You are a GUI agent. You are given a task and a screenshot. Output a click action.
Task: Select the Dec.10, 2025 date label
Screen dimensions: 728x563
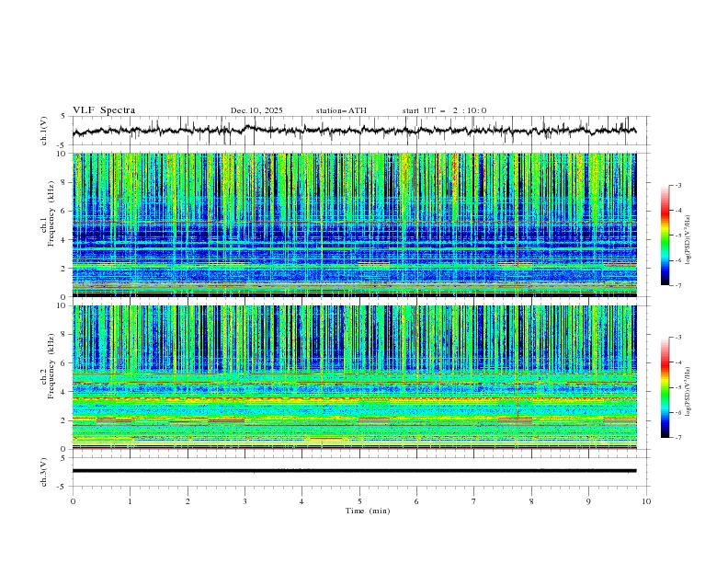click(256, 110)
